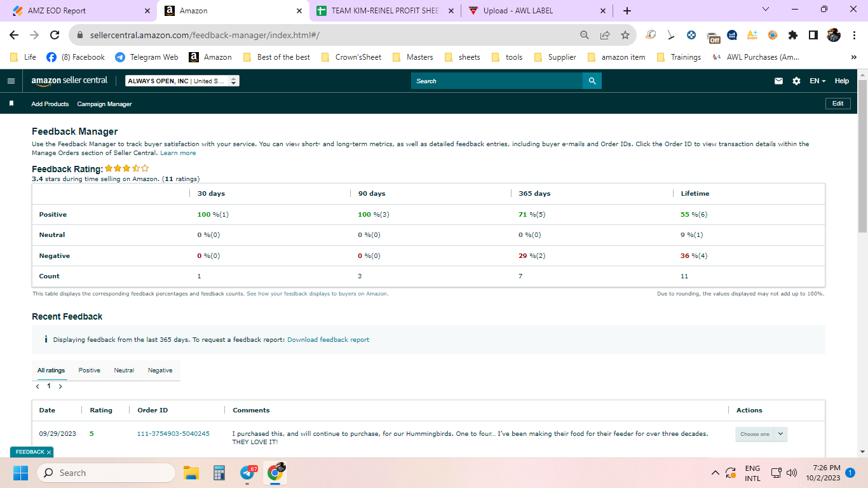Image resolution: width=868 pixels, height=488 pixels.
Task: Open Telegram from the taskbar
Action: pyautogui.click(x=248, y=473)
